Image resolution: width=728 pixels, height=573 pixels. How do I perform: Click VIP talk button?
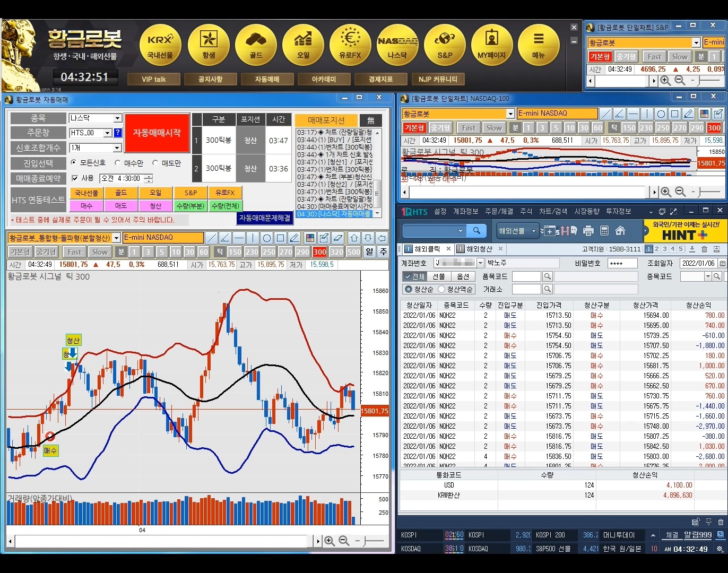[x=154, y=79]
